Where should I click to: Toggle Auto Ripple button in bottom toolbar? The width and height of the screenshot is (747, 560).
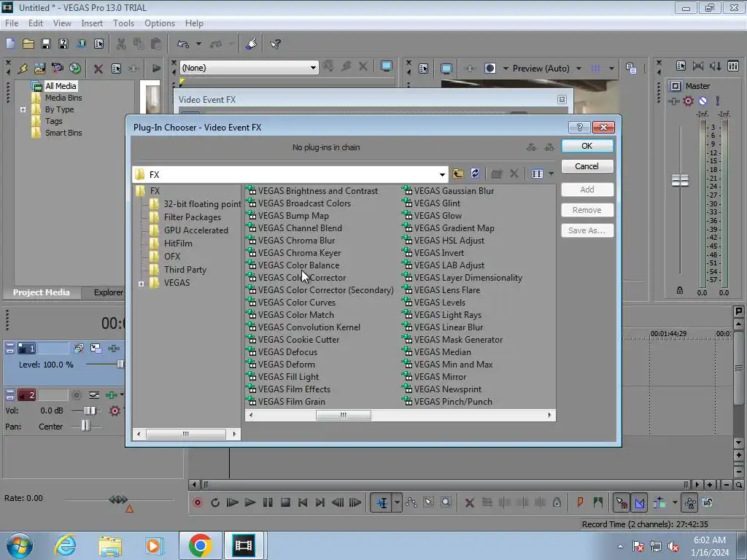pyautogui.click(x=659, y=502)
